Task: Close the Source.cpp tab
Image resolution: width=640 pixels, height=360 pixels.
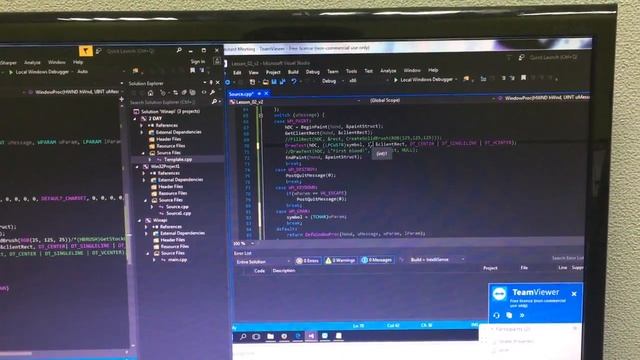Action: (x=266, y=93)
